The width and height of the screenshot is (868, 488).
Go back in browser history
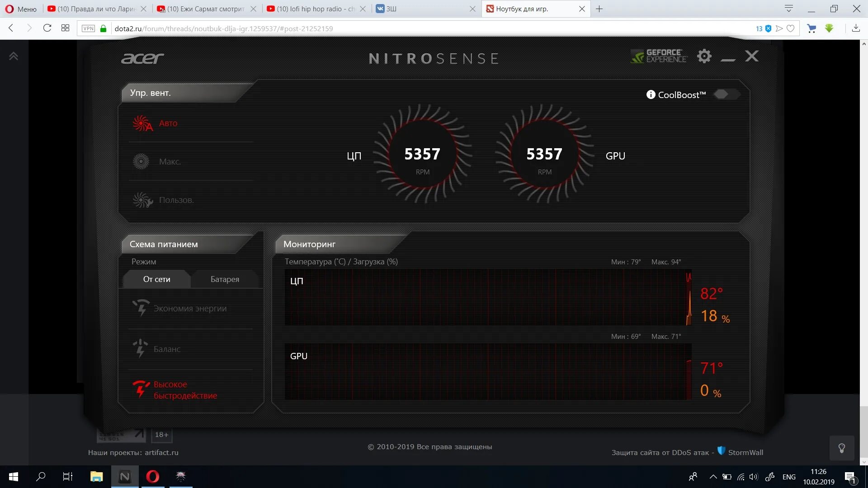point(11,28)
